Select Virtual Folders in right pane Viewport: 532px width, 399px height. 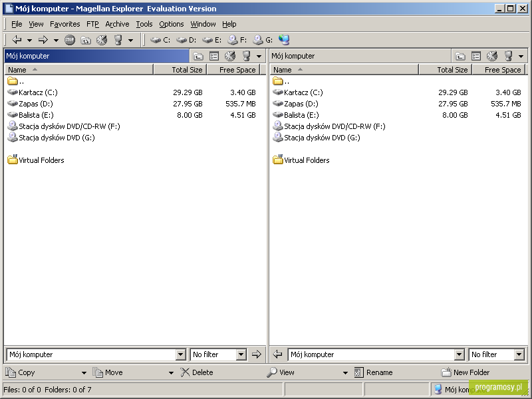coord(301,160)
